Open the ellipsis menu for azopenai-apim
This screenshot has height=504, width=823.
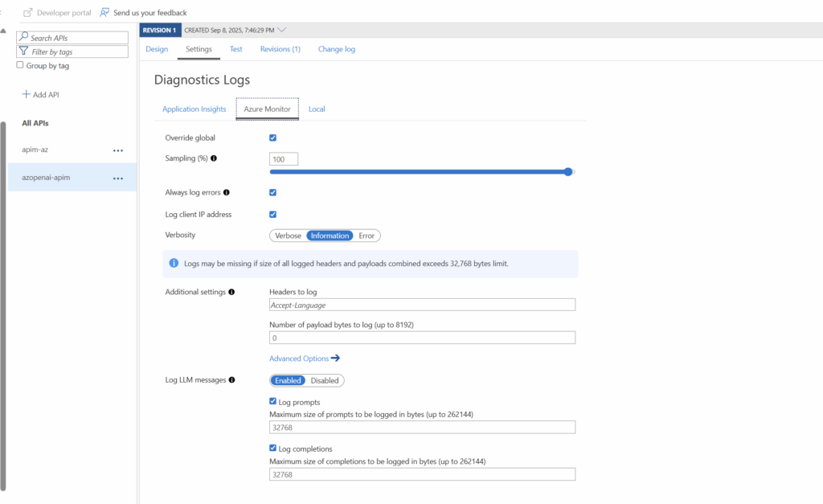click(118, 178)
